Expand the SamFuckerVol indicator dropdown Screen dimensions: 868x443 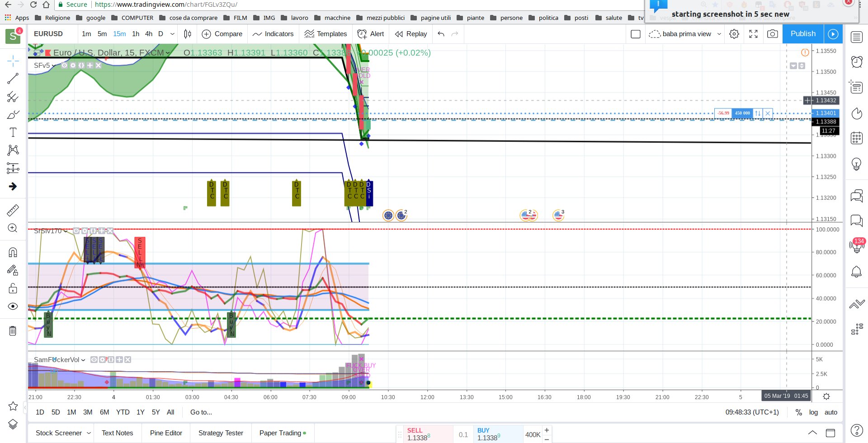[x=83, y=360]
